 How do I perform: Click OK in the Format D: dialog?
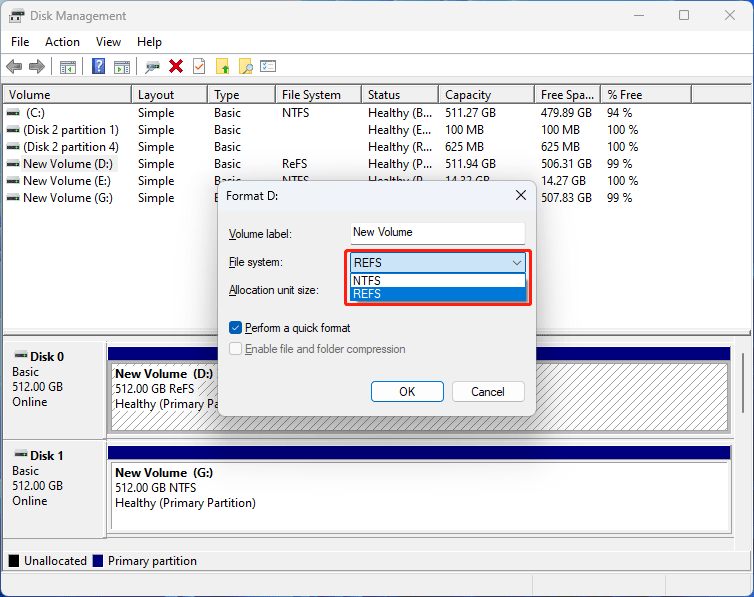[407, 391]
